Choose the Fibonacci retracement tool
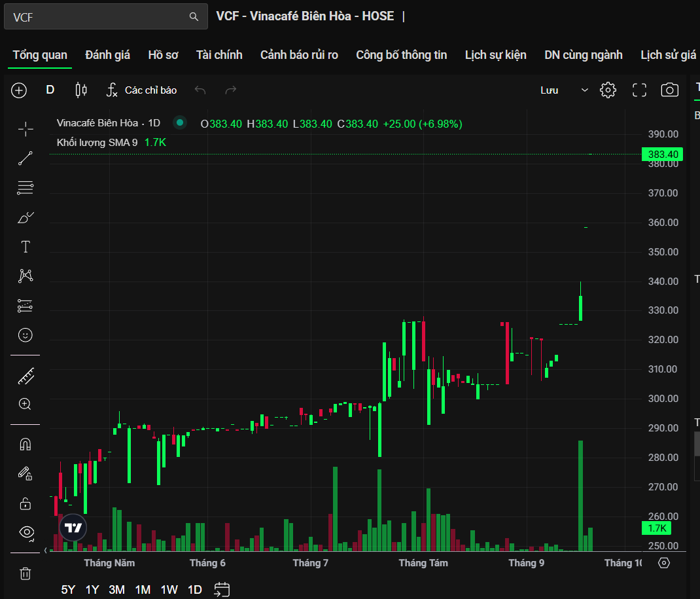This screenshot has width=700, height=599. tap(26, 188)
